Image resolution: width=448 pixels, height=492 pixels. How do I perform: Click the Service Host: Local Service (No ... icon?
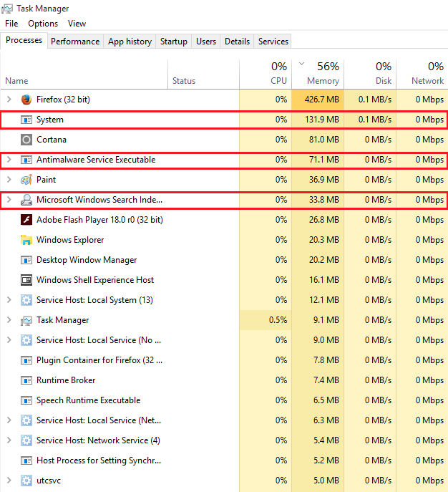26,340
